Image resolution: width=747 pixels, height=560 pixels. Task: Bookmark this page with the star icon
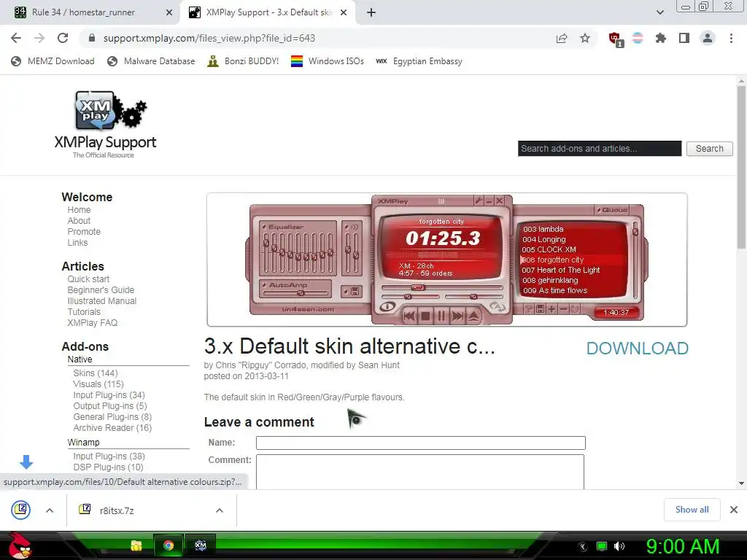point(585,38)
